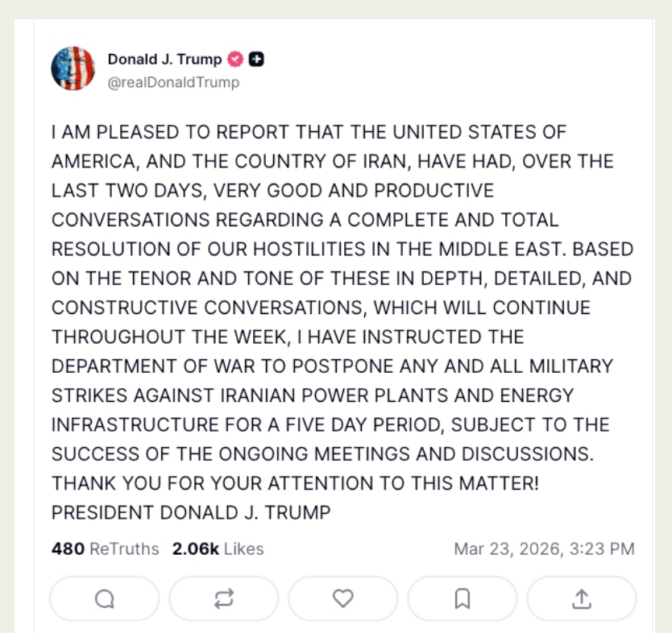ReTruth this post using the arrows icon
This screenshot has height=633, width=672.
tap(224, 598)
